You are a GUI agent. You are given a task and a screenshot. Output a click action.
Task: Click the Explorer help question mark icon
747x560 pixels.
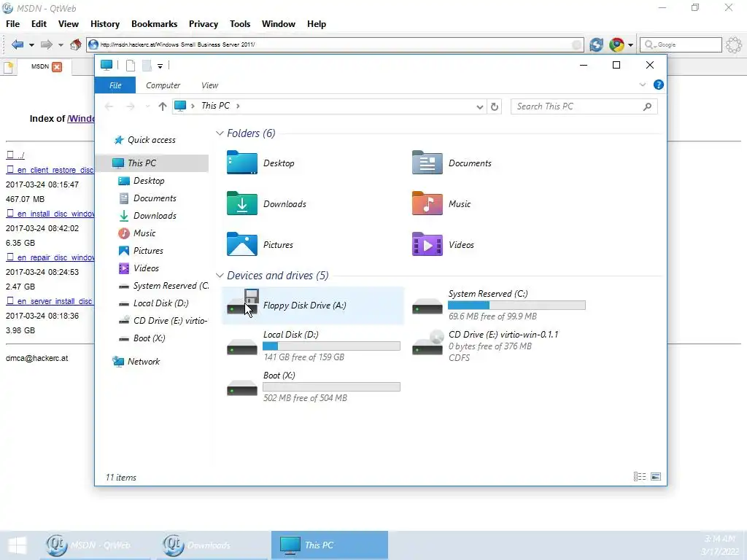[659, 85]
